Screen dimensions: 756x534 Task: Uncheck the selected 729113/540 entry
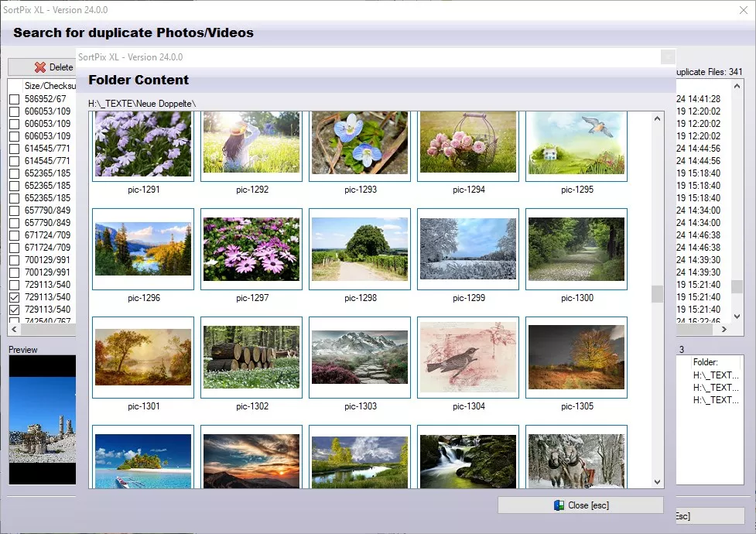(13, 297)
